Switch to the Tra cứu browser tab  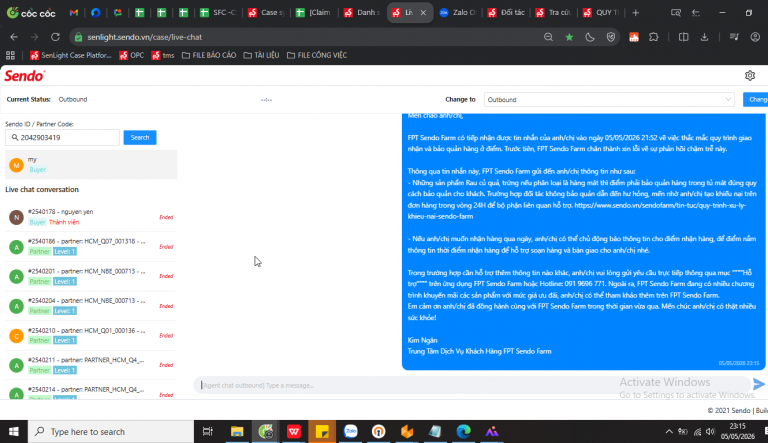coord(553,13)
